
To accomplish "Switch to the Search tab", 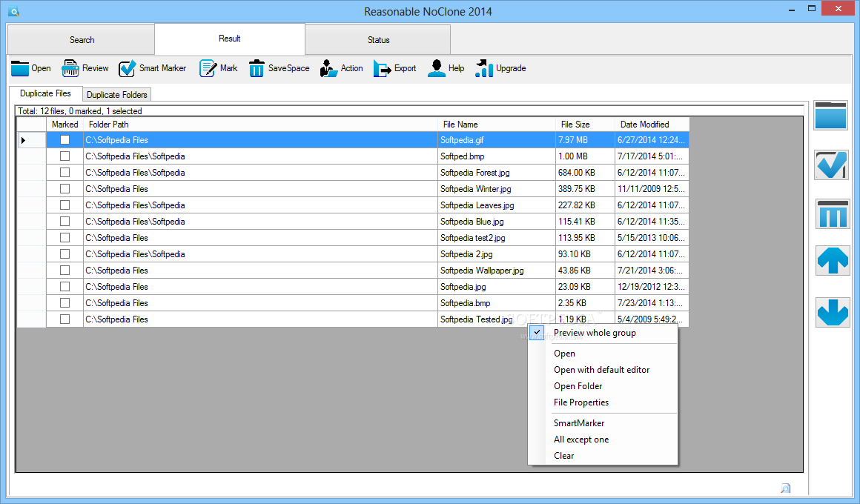I will tap(82, 39).
